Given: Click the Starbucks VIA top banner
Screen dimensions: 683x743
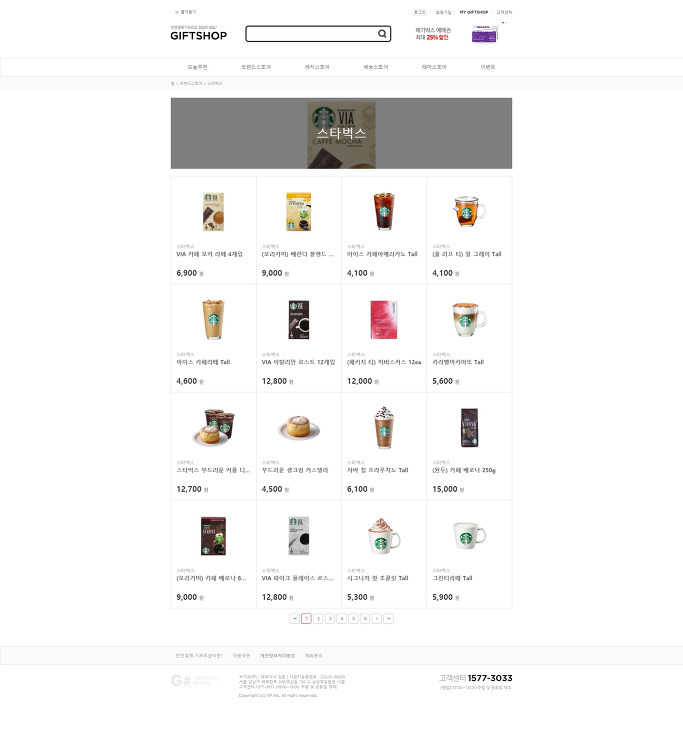Looking at the screenshot, I should click(x=341, y=133).
